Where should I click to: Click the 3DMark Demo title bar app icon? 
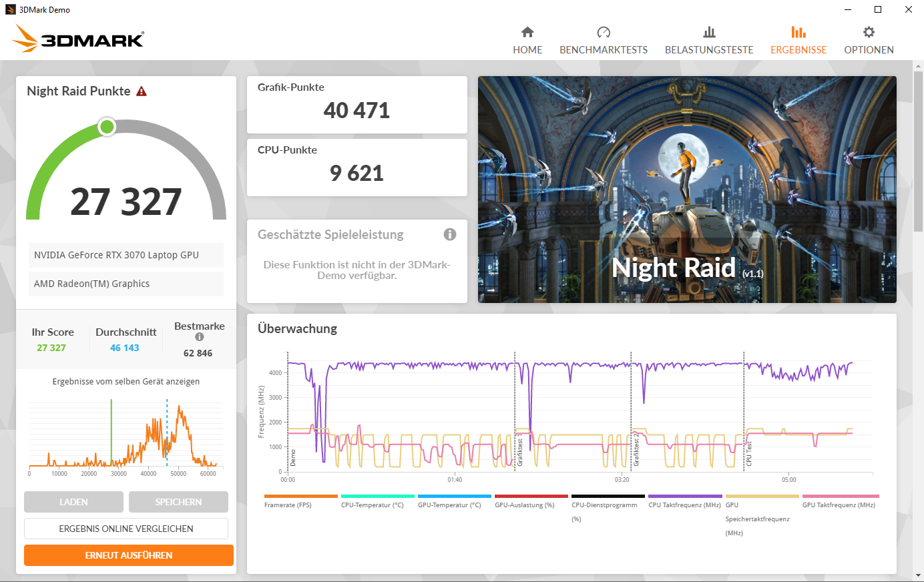10,9
